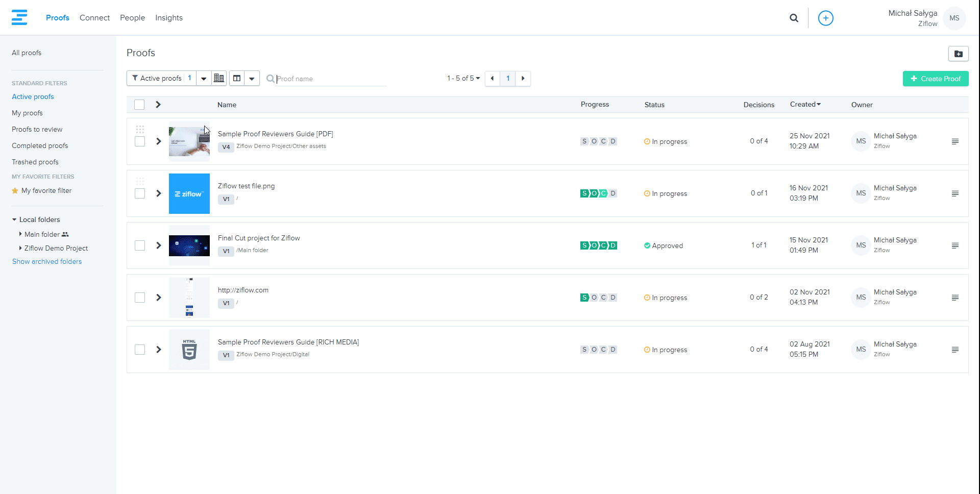This screenshot has height=494, width=980.
Task: Click the blue plus circle icon
Action: pos(825,18)
